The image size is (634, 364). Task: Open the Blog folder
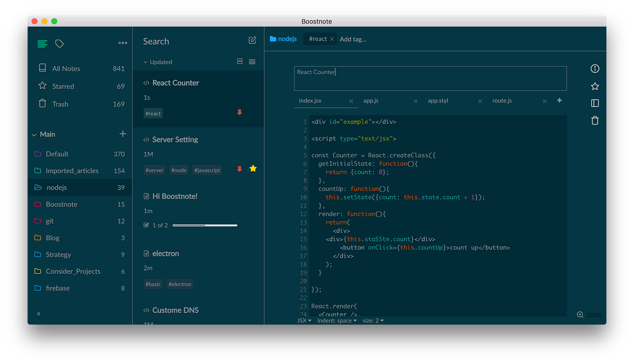[x=80, y=238]
